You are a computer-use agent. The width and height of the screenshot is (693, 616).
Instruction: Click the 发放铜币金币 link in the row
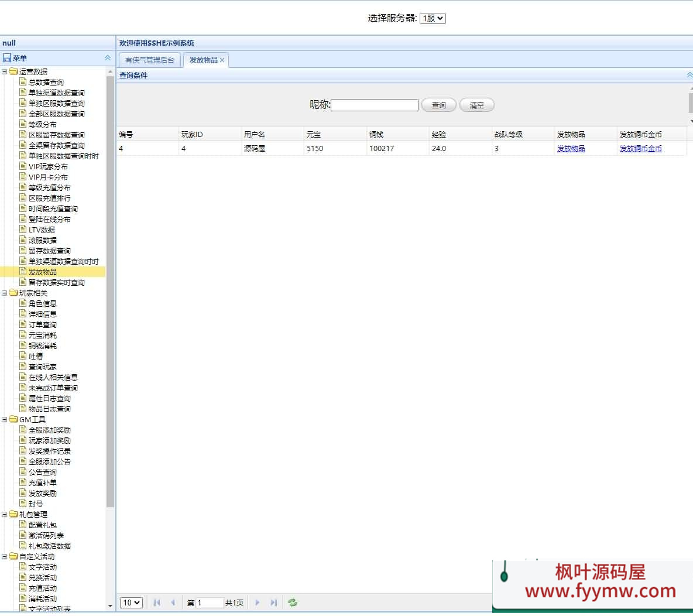point(640,149)
